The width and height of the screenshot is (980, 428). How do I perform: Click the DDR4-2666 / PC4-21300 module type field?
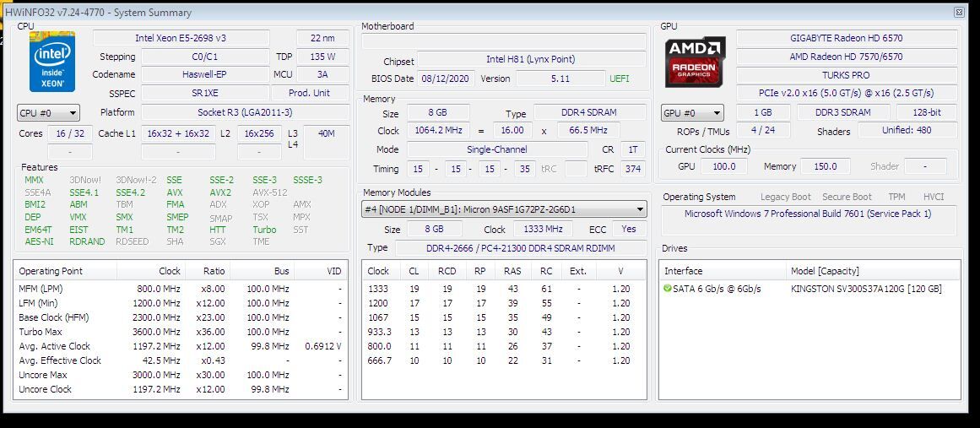[520, 248]
